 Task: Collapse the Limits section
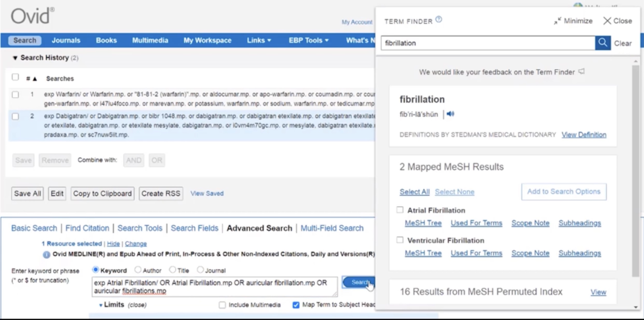click(101, 305)
